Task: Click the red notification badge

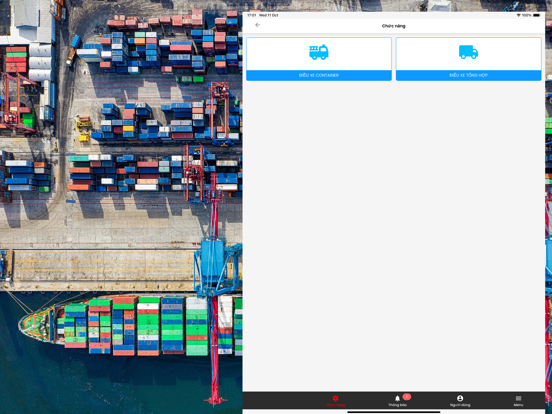Action: pyautogui.click(x=407, y=397)
